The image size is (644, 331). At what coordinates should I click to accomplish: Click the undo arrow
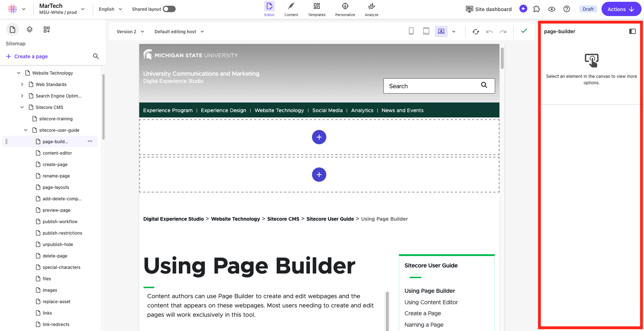[489, 32]
